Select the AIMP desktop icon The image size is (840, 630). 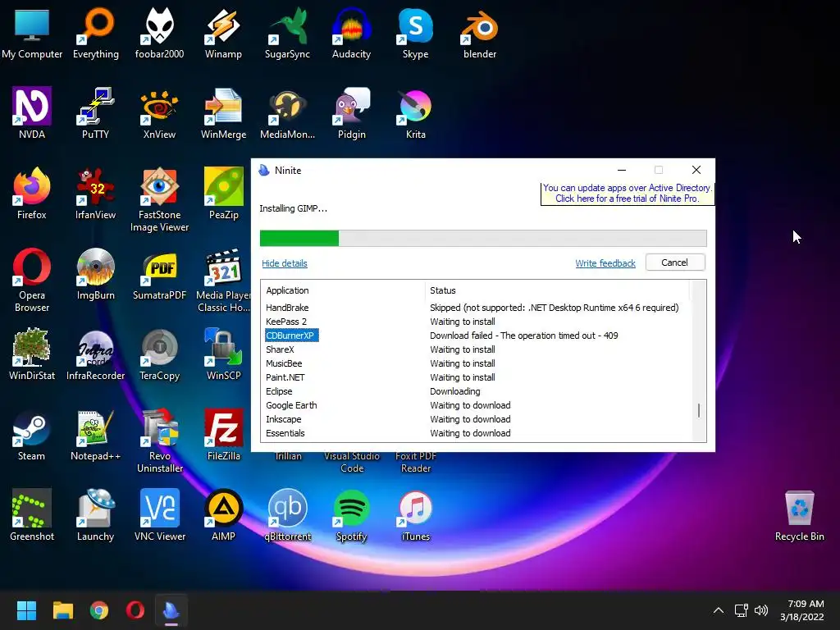pyautogui.click(x=223, y=515)
